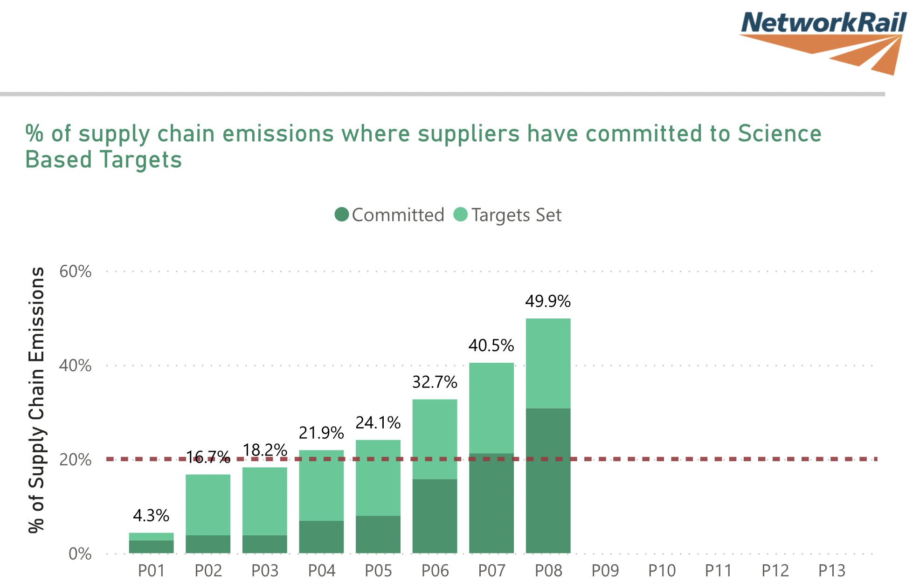913x588 pixels.
Task: Click the dark green Committed legend dot
Action: tap(342, 214)
